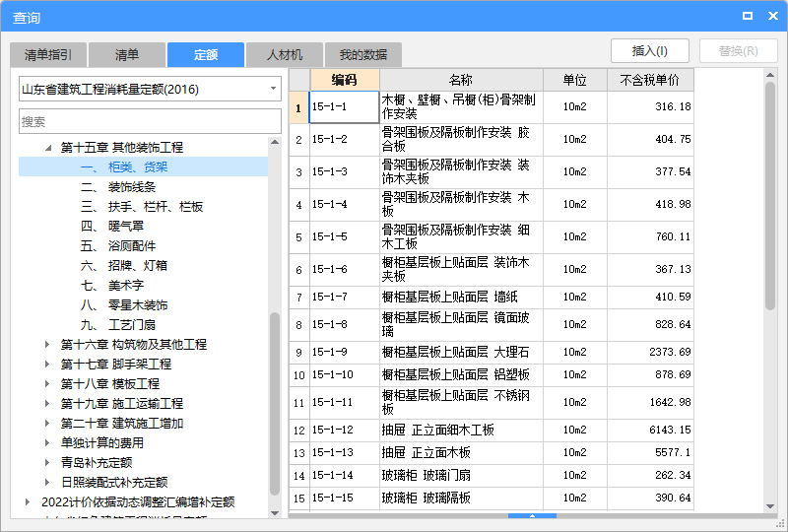Expand 日照装配式补充定额 node
The height and width of the screenshot is (532, 788).
point(46,482)
